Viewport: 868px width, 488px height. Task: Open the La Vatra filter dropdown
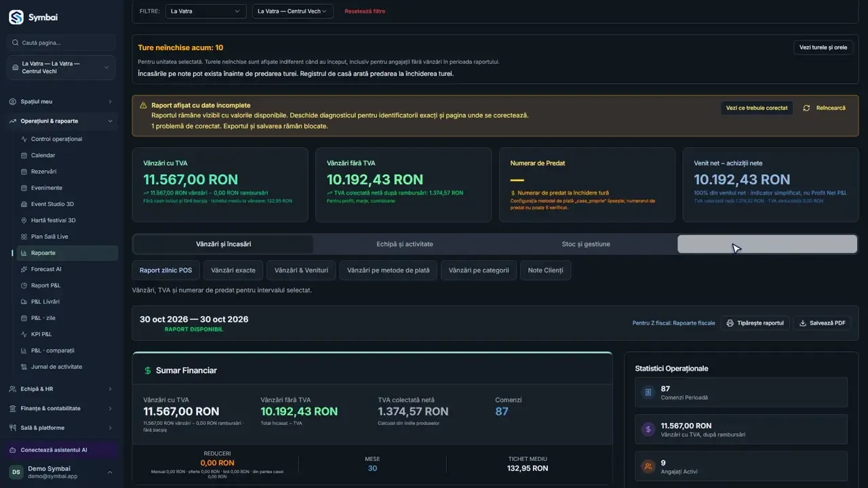(x=205, y=12)
